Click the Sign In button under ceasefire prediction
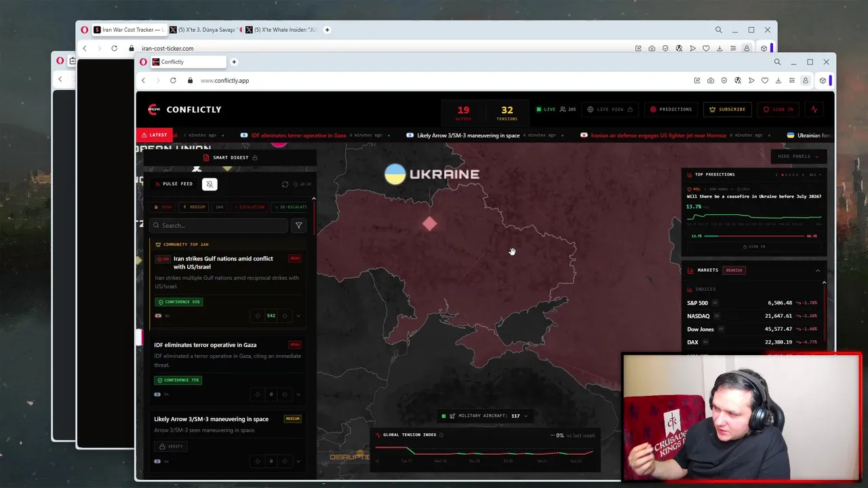Viewport: 868px width, 488px height. [x=753, y=247]
